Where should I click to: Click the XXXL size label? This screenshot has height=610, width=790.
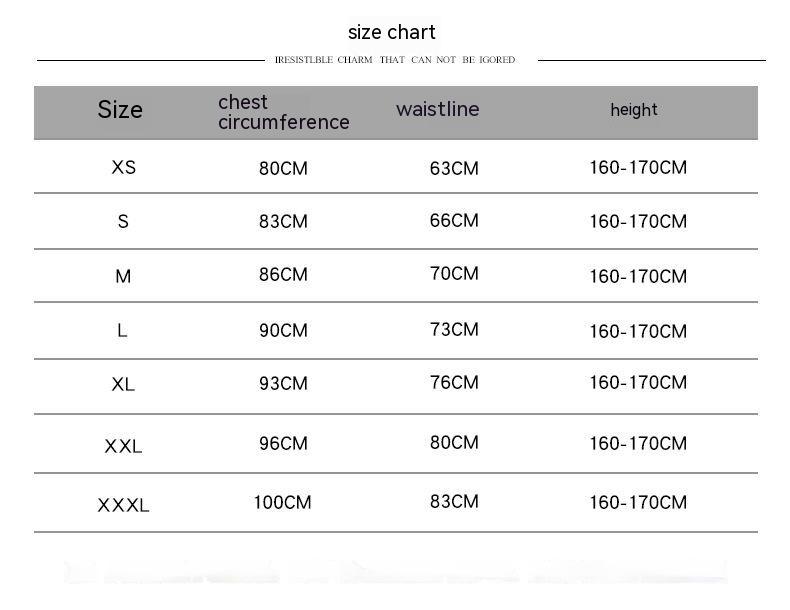click(123, 505)
